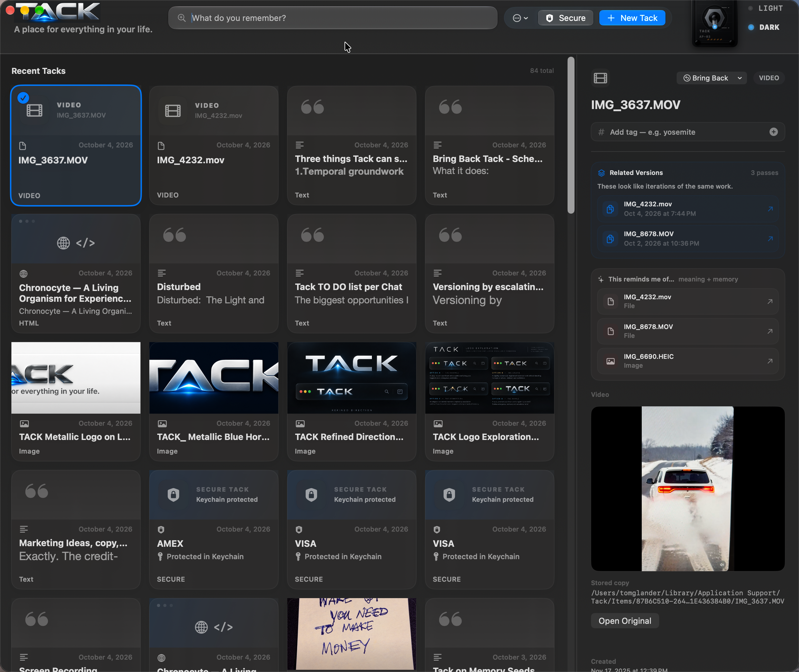Click lock shield icon on AMEX card

(x=173, y=494)
